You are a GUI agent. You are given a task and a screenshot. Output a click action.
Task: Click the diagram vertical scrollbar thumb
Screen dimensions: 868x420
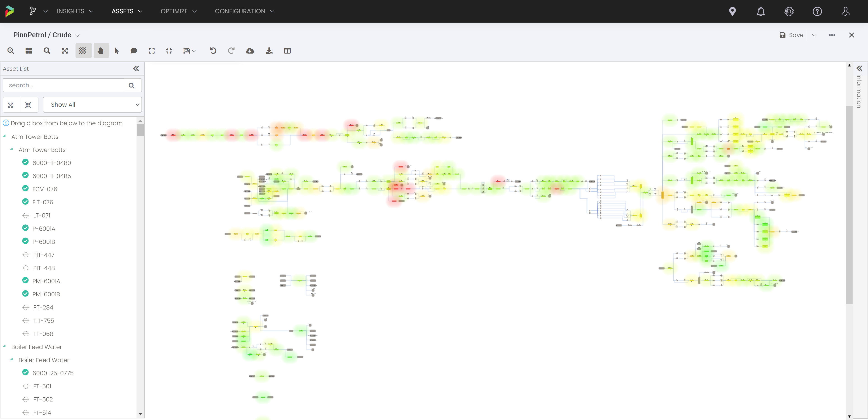(849, 205)
